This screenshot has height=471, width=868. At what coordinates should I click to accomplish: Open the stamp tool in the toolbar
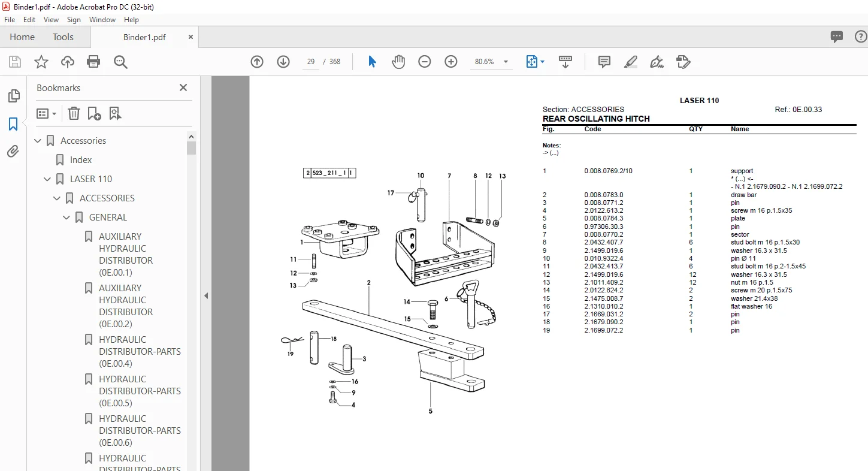tap(683, 62)
